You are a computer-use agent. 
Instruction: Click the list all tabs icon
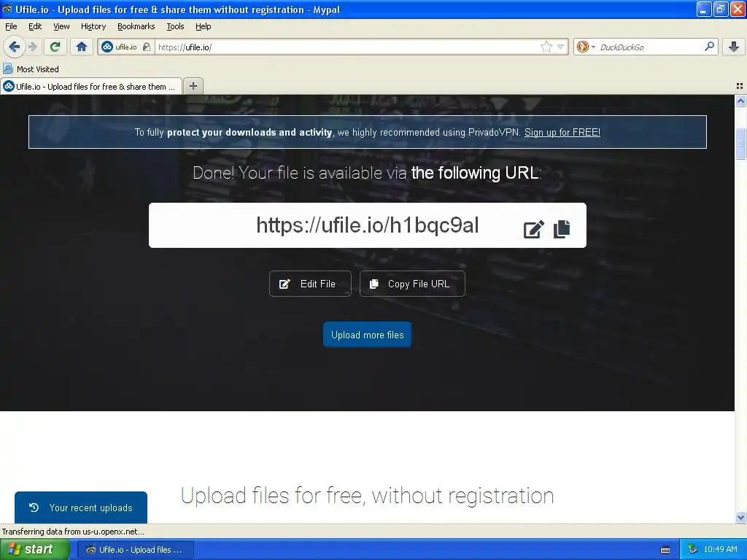[x=740, y=86]
